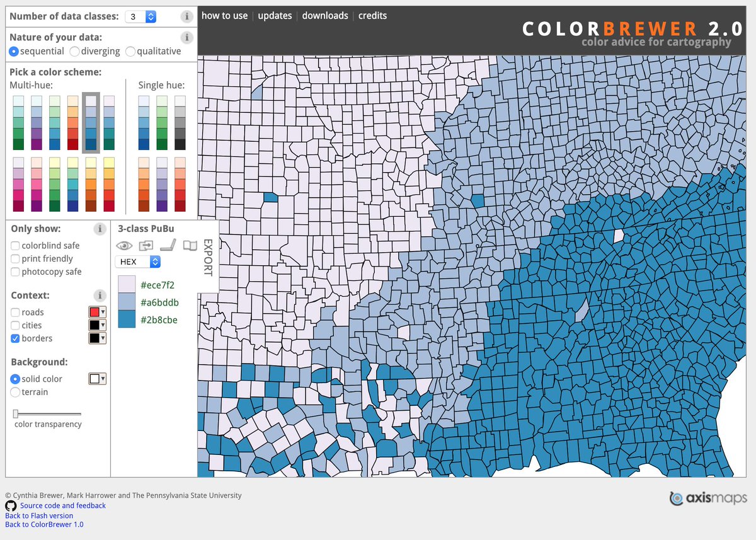The width and height of the screenshot is (756, 540).
Task: Select the BuPu blue-purple color ramp
Action: 37,122
